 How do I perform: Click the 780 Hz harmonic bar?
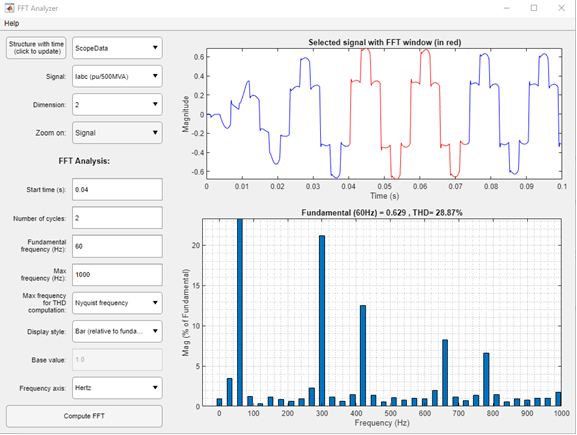pyautogui.click(x=486, y=379)
